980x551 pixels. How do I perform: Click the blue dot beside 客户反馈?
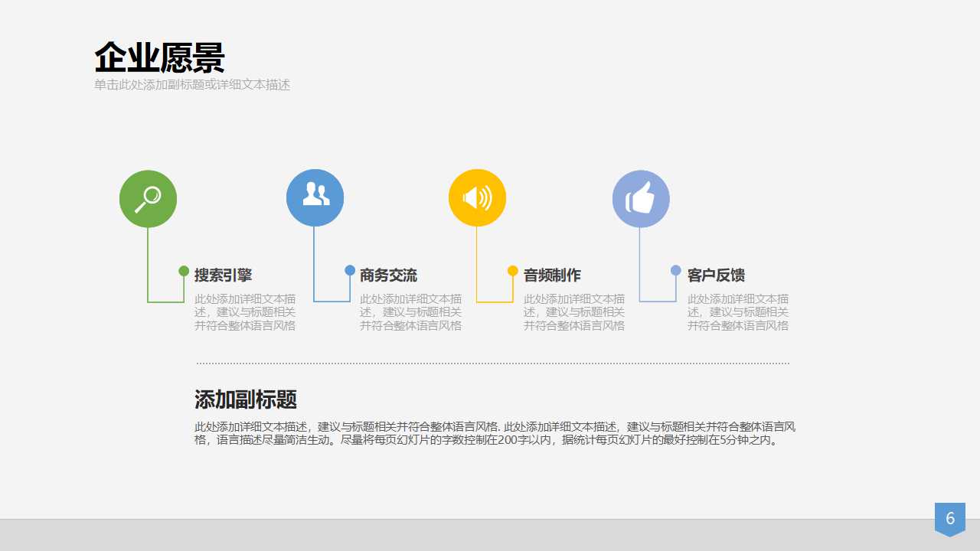coord(675,270)
